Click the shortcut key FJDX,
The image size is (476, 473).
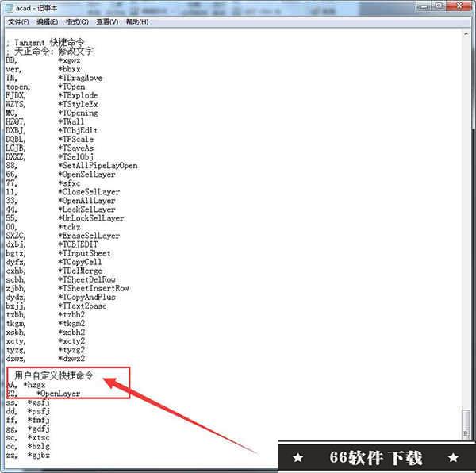click(16, 95)
